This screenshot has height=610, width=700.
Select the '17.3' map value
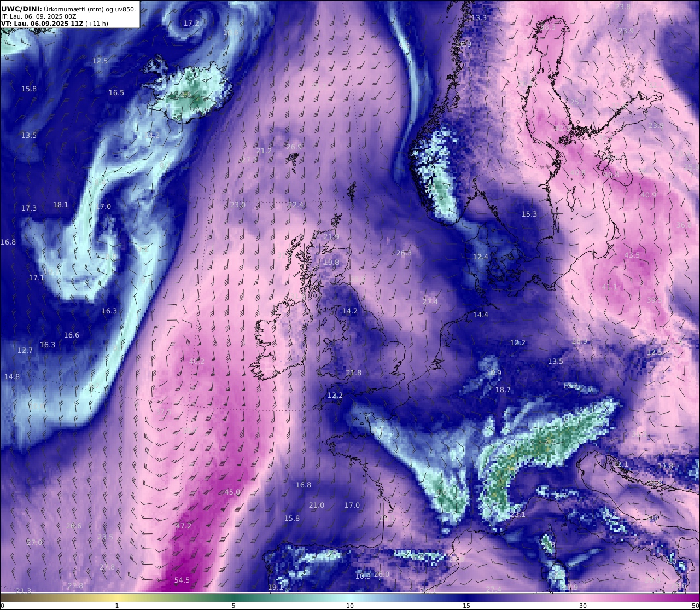29,208
